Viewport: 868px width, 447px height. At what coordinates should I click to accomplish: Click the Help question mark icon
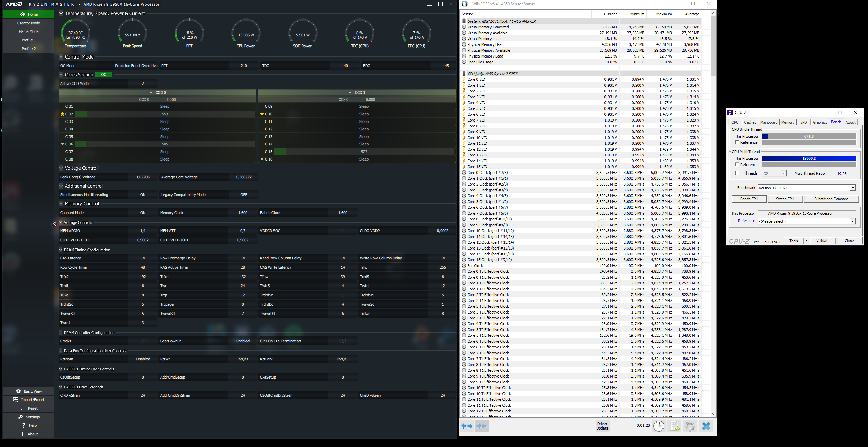point(24,425)
